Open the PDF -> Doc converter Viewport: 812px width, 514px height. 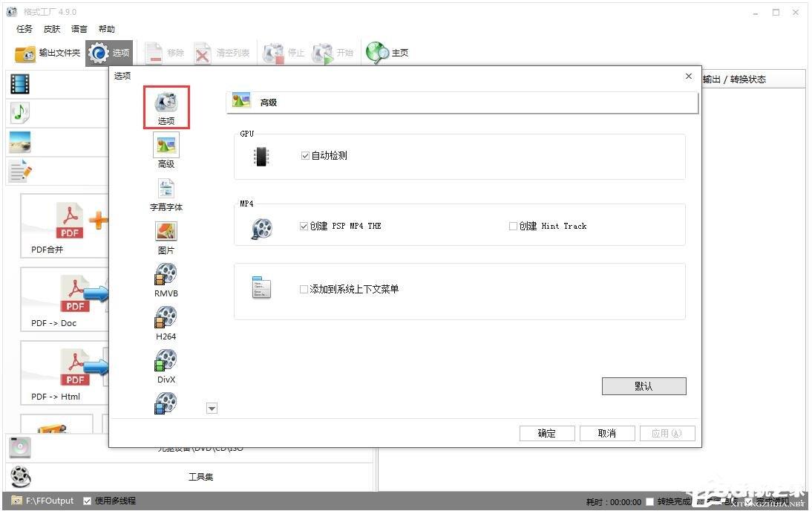pyautogui.click(x=65, y=299)
